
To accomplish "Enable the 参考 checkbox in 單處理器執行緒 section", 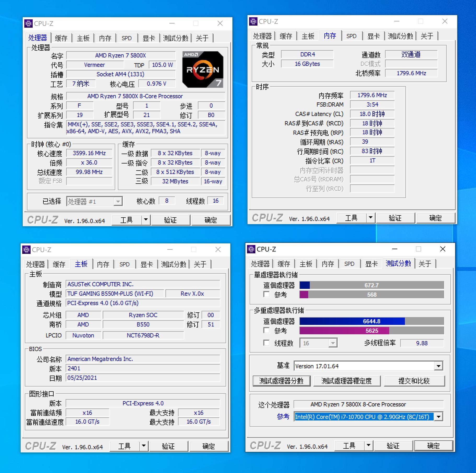I will [x=267, y=294].
